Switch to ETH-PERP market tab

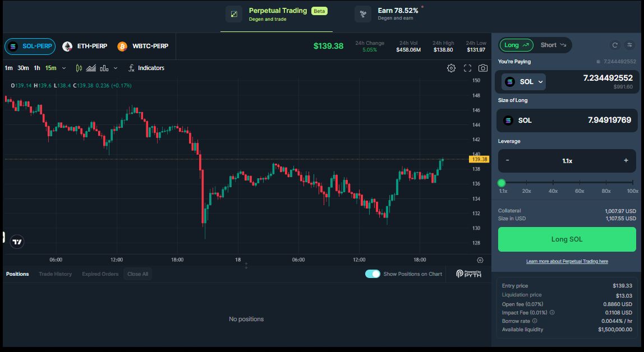coord(85,46)
